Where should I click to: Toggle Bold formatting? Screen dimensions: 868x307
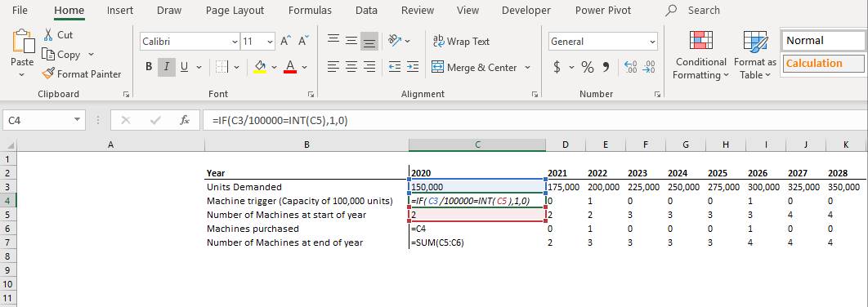point(149,67)
